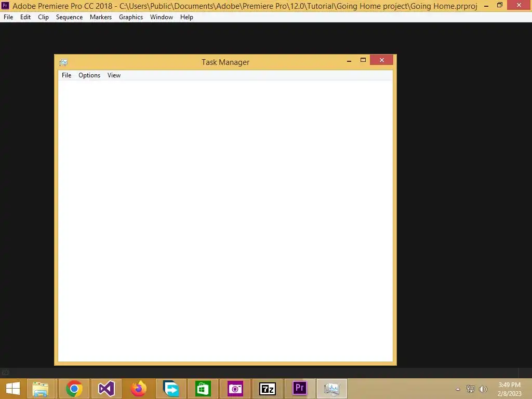Minimize the Premiere Pro window
Viewport: 532px width, 399px height.
(486, 6)
